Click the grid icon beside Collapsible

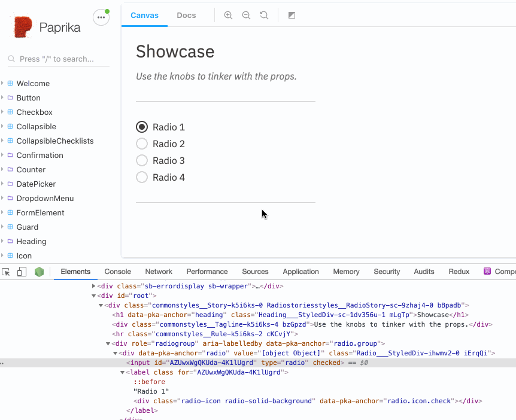10,126
